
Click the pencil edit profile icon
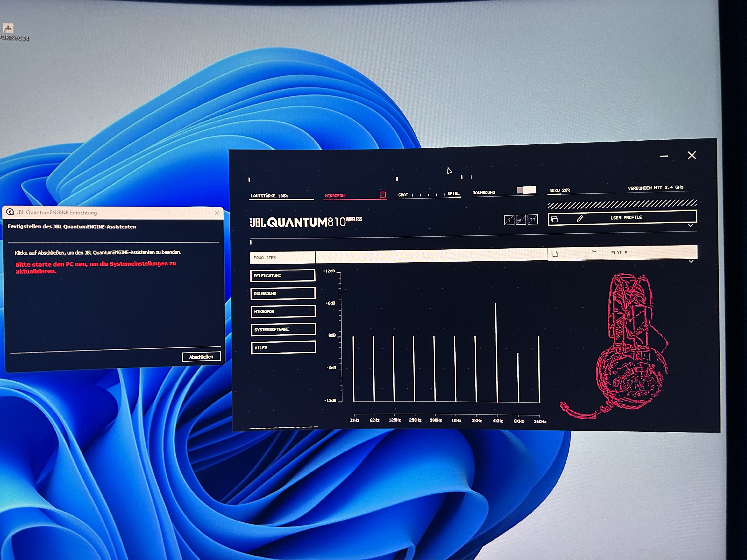[x=580, y=218]
